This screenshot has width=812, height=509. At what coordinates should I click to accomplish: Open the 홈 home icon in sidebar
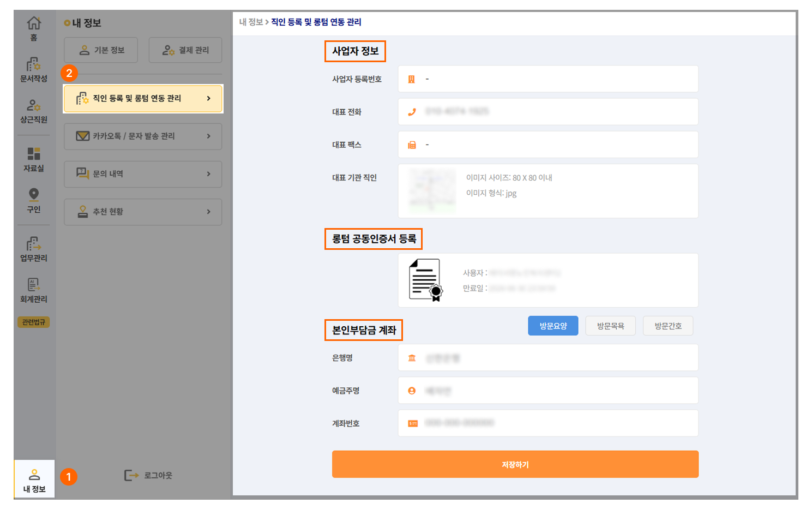pos(34,23)
